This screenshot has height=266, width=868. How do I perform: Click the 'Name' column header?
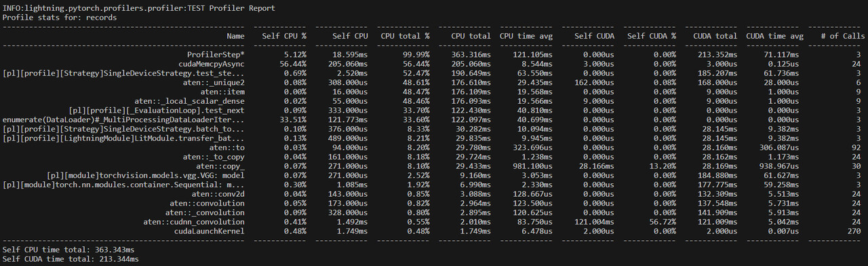(x=235, y=35)
